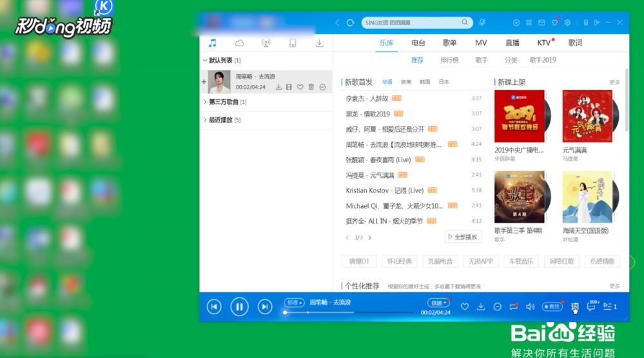Seek in the song progress bar

[x=348, y=312]
